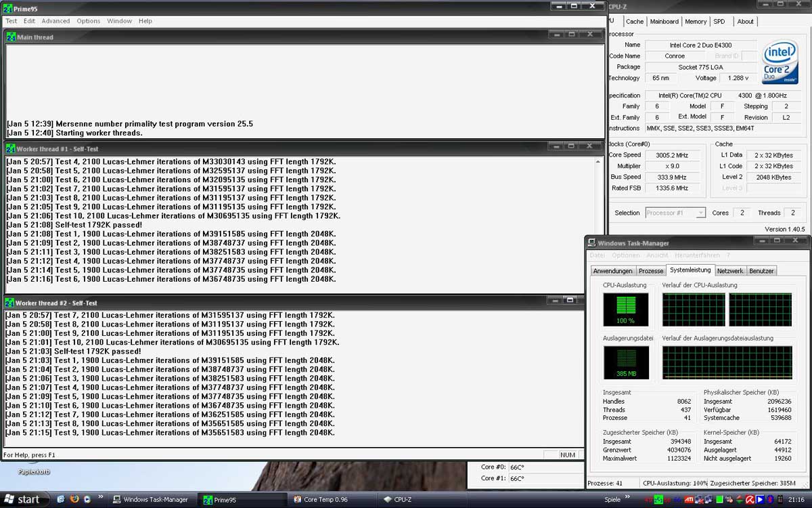
Task: Click the Main thread window icon
Action: 11,37
